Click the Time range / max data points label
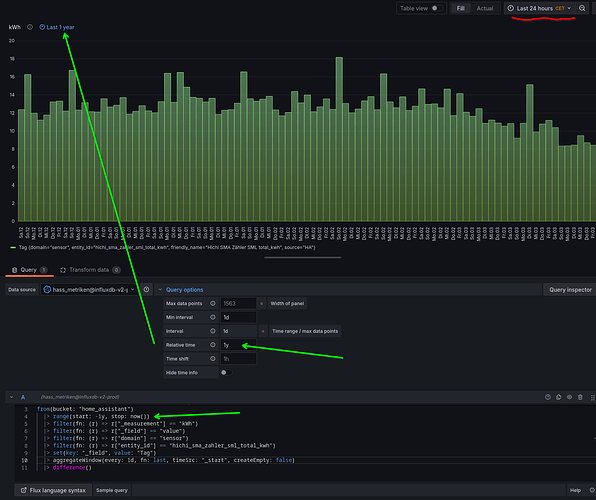 305,331
